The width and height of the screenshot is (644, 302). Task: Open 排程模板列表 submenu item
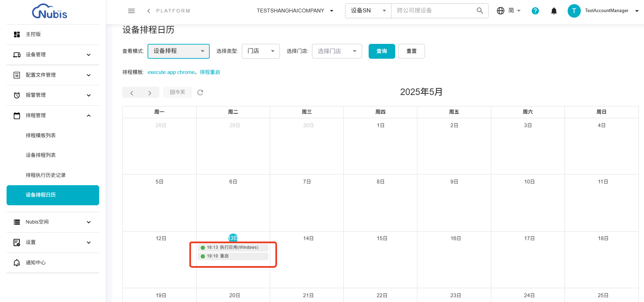pyautogui.click(x=41, y=135)
